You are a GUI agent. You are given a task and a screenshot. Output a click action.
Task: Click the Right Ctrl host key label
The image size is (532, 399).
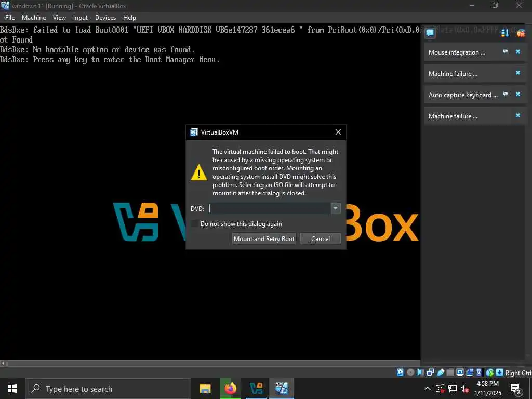(518, 373)
